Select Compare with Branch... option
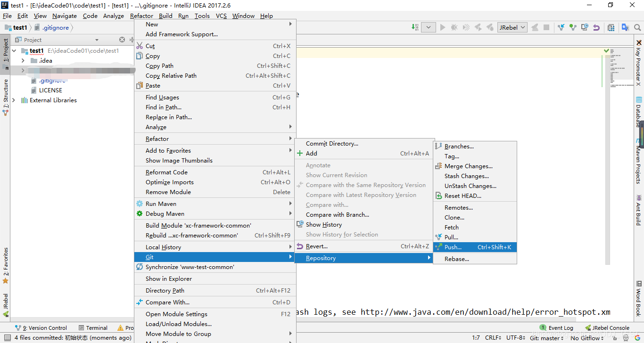 click(x=364, y=214)
